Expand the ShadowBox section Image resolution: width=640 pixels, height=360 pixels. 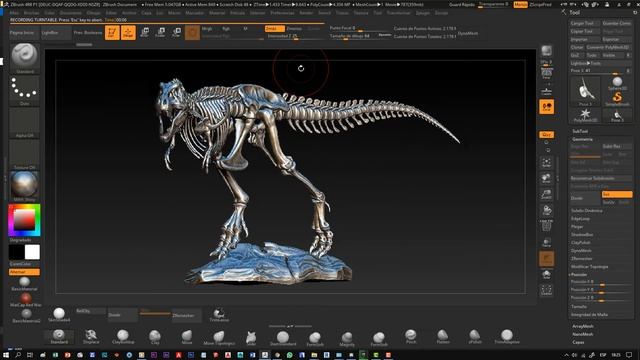tap(582, 234)
